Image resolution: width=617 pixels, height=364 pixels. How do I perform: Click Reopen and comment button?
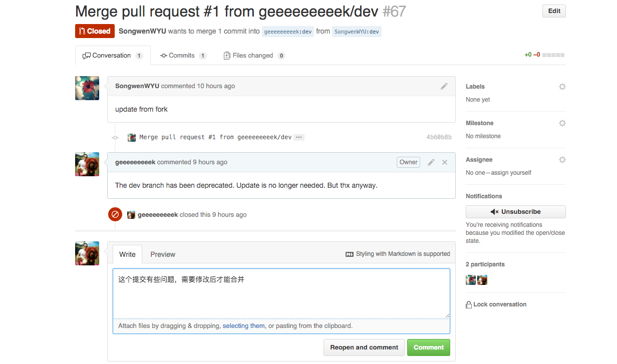pyautogui.click(x=364, y=347)
